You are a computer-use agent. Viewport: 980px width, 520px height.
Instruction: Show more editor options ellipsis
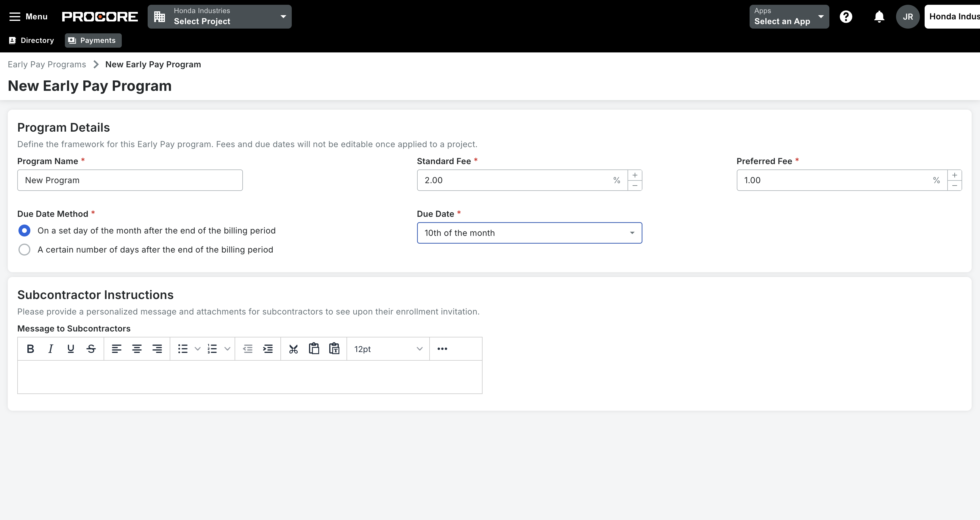point(442,349)
